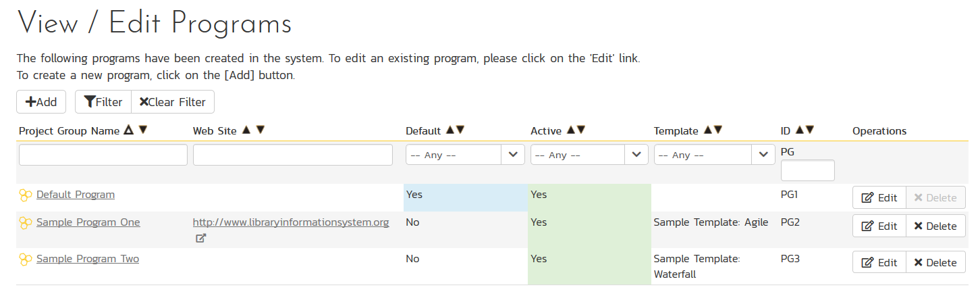Viewport: 980px width, 294px height.
Task: Edit the Default Program row
Action: (x=879, y=198)
